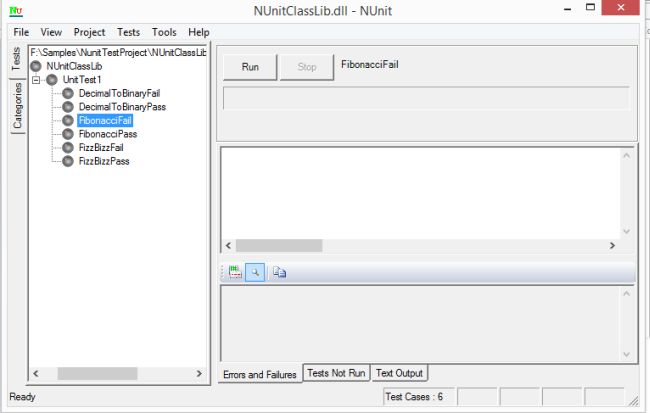
Task: Open the Help menu
Action: (199, 32)
